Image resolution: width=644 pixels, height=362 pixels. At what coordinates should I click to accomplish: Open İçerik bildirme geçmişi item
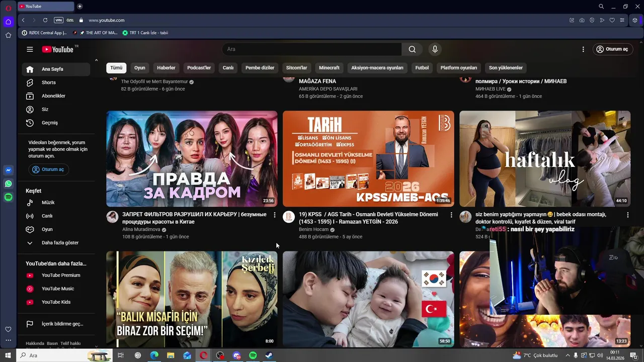coord(56,324)
